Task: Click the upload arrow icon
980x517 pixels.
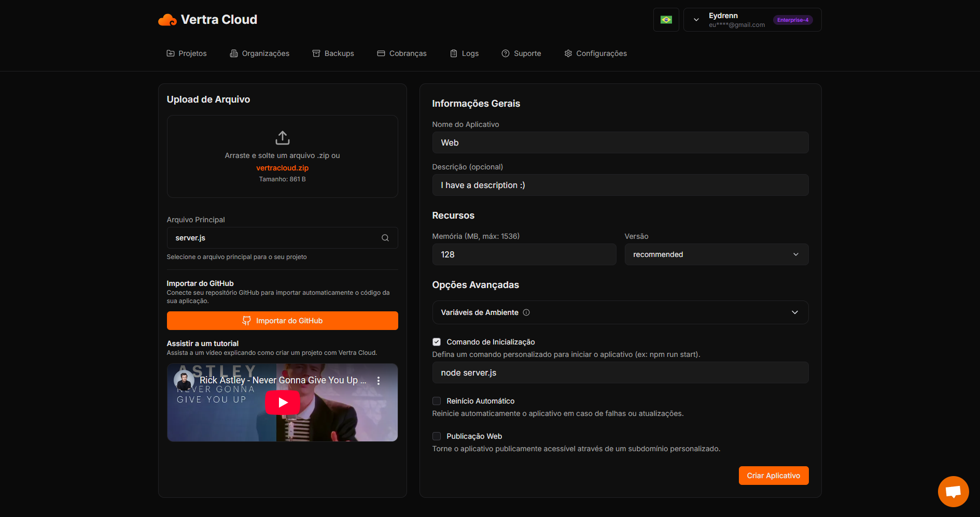Action: (x=283, y=138)
